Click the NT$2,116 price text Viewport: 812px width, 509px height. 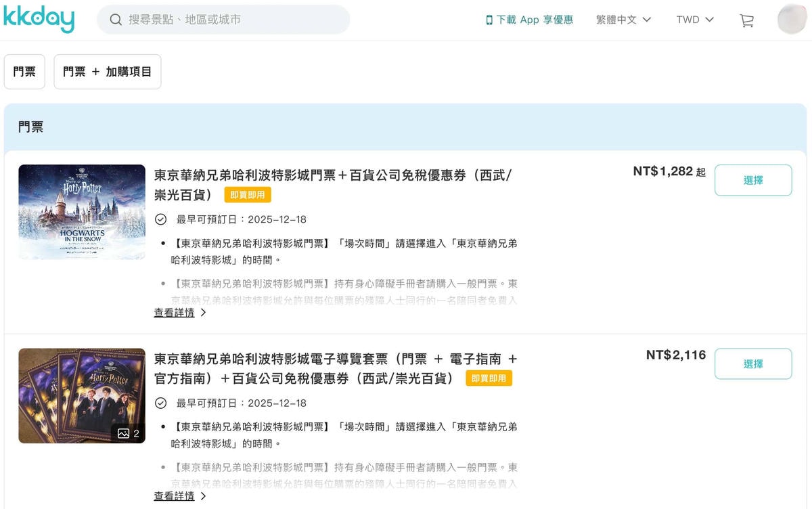676,355
